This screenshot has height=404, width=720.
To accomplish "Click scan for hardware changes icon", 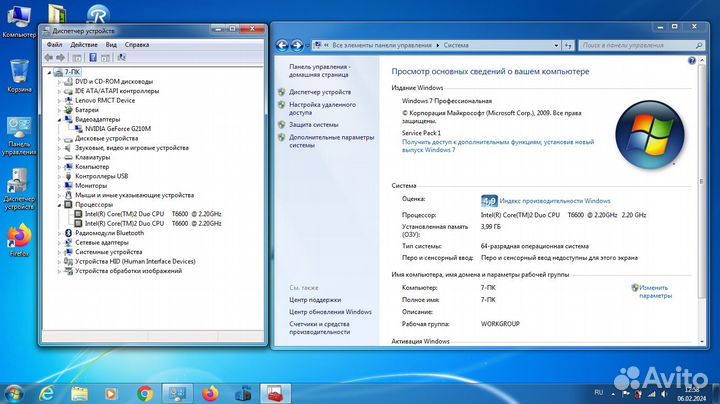I will [121, 57].
